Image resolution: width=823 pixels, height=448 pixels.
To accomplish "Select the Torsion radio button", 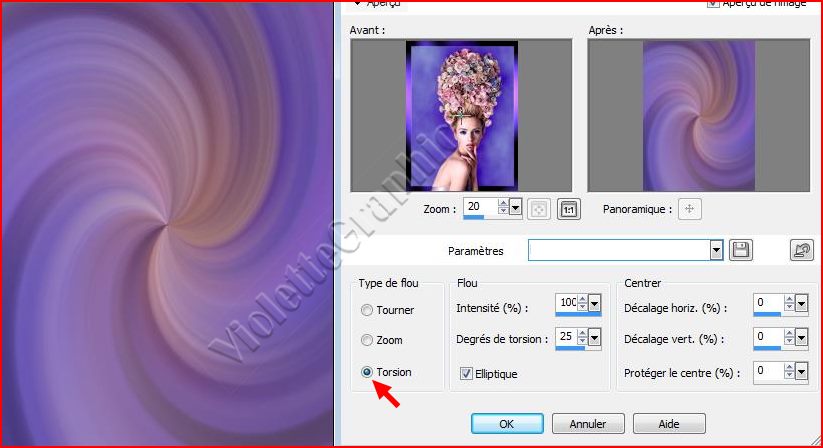I will pos(367,372).
